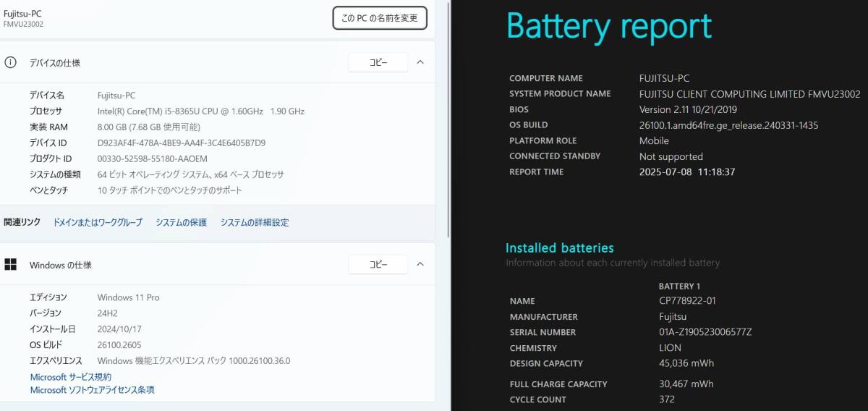Click the Fujitsu-PC title at top
Viewport: 868px width, 411px height.
click(x=21, y=14)
